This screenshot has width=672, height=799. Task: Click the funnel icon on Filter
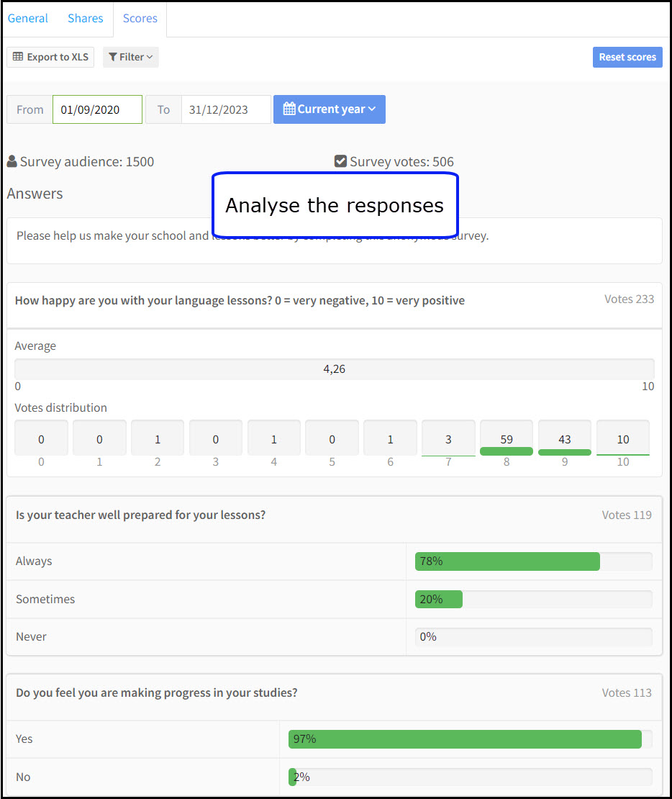[x=113, y=57]
